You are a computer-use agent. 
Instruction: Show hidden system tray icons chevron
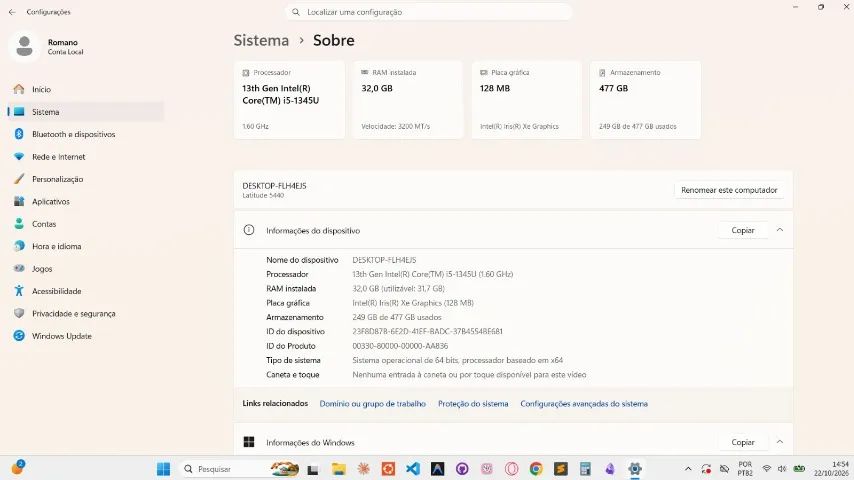[688, 469]
